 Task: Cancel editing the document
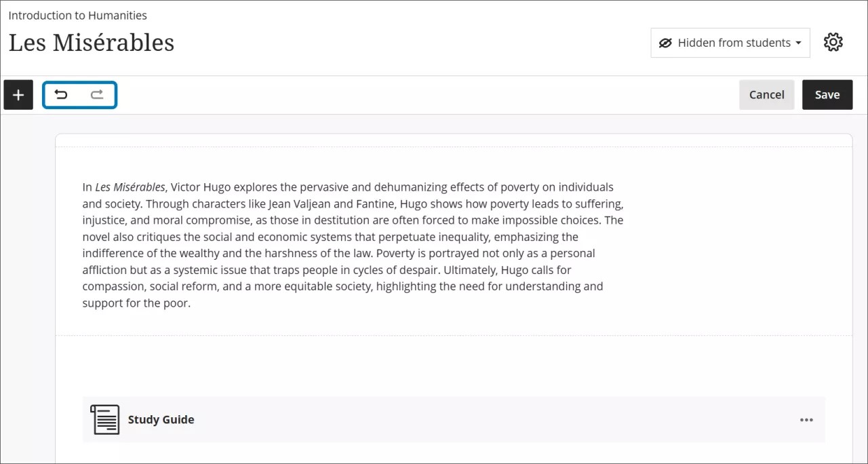coord(766,95)
